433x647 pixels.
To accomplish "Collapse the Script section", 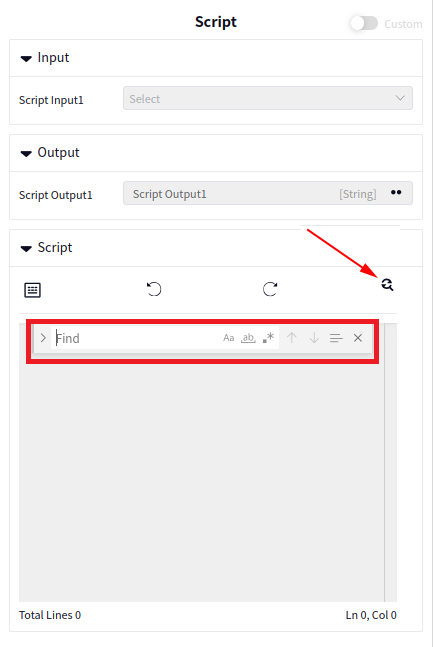I will click(x=26, y=248).
